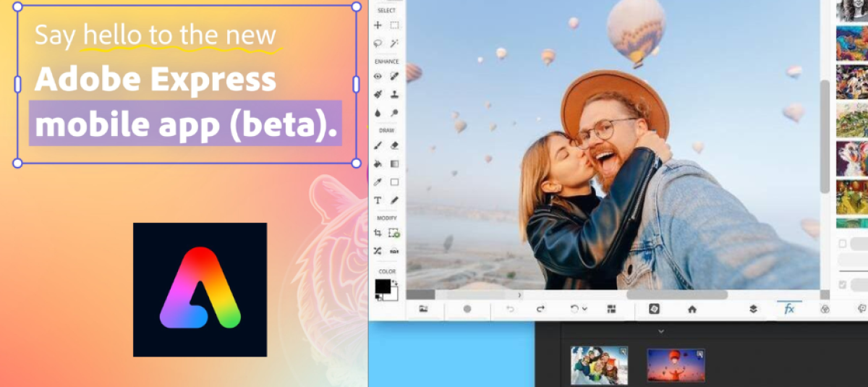The image size is (868, 387).
Task: Select the Paint Bucket tool
Action: tap(378, 164)
